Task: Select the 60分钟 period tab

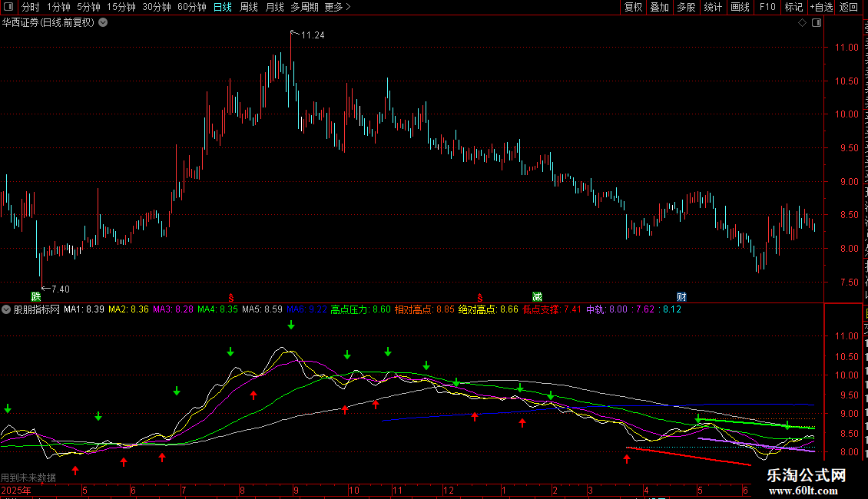Action: pos(191,7)
